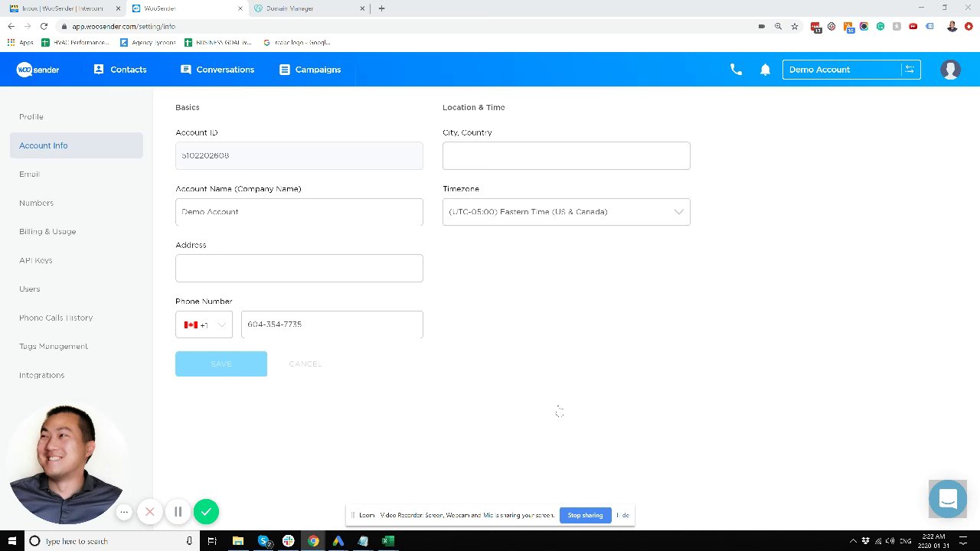Open Slack from the taskbar
This screenshot has height=551, width=980.
pos(288,541)
